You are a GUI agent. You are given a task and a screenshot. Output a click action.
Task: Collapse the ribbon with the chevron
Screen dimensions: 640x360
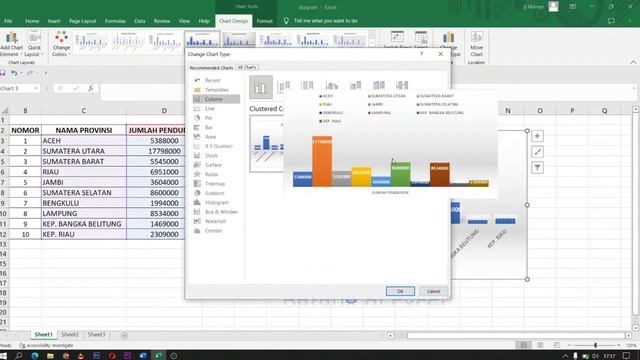click(x=633, y=62)
